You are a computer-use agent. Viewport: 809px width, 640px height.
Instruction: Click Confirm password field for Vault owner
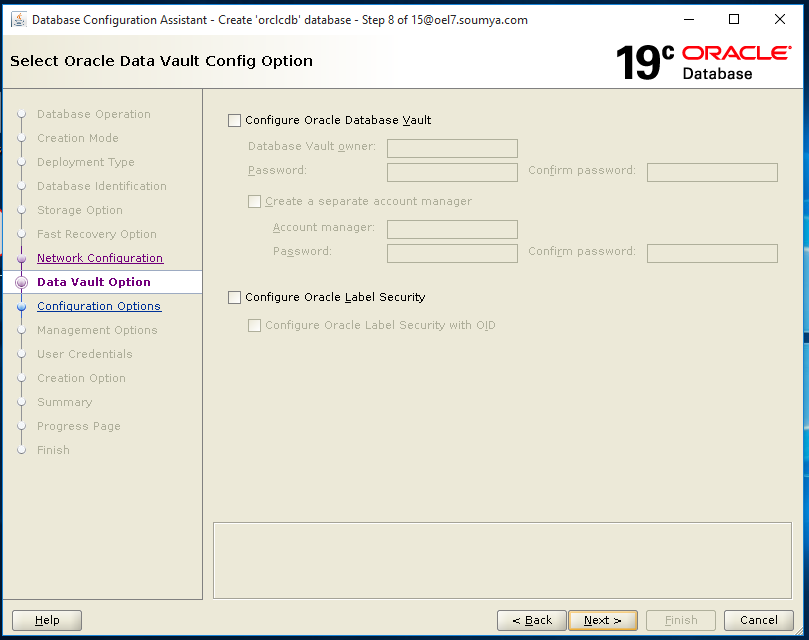pos(712,172)
